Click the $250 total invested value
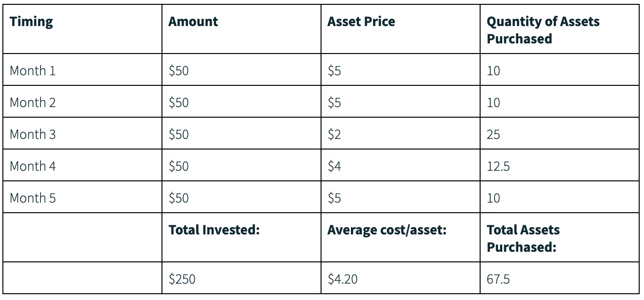The width and height of the screenshot is (644, 300). [182, 278]
